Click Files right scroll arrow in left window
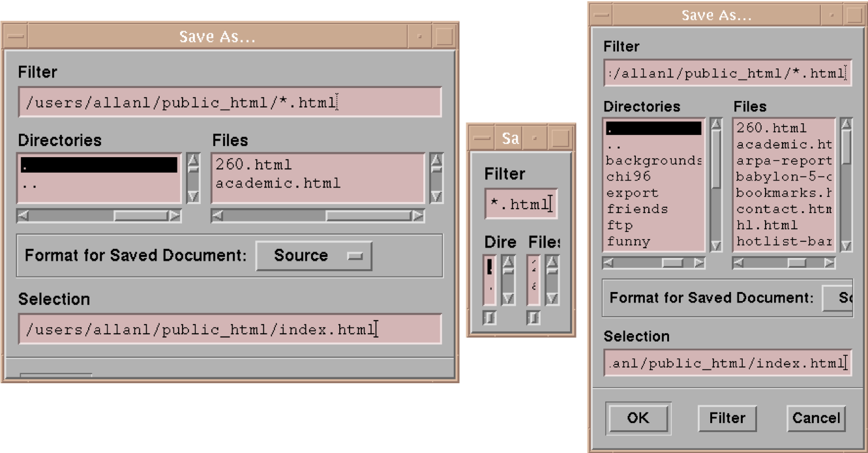 [417, 216]
